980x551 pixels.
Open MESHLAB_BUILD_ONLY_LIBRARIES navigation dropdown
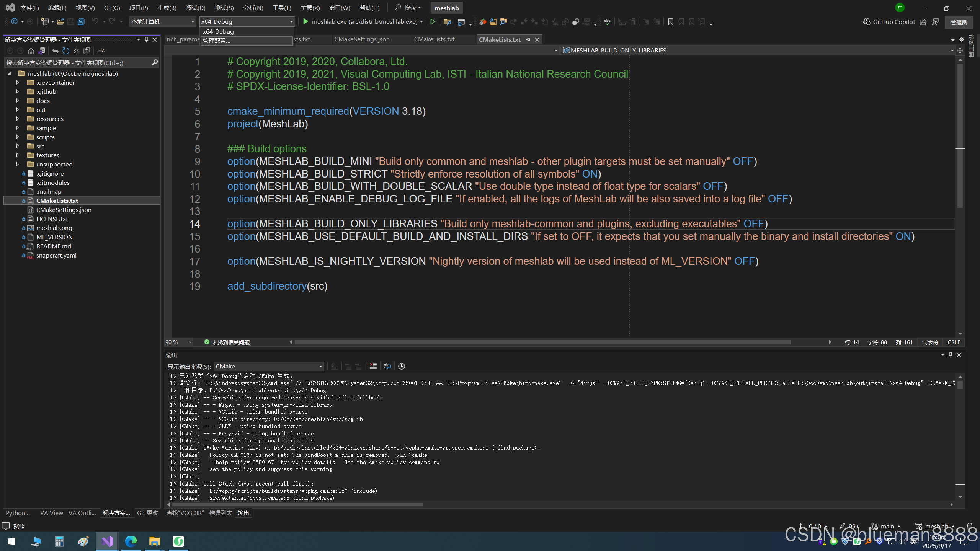pos(758,50)
